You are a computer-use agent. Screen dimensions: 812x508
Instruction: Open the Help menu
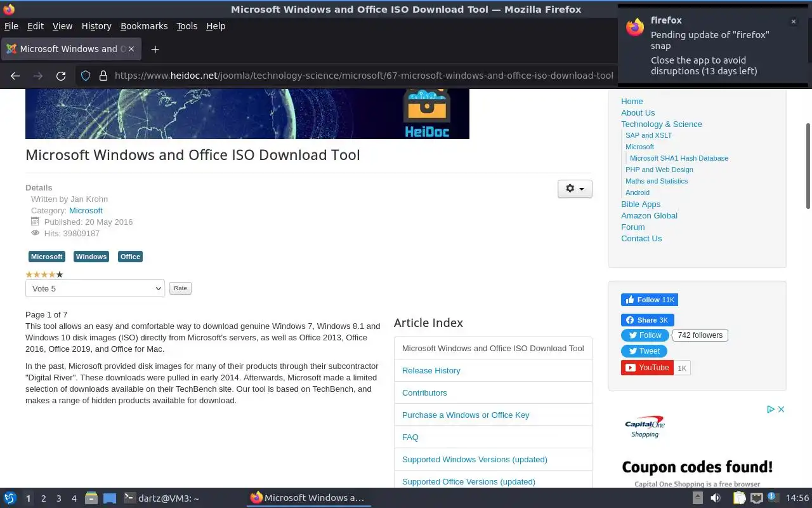[216, 26]
